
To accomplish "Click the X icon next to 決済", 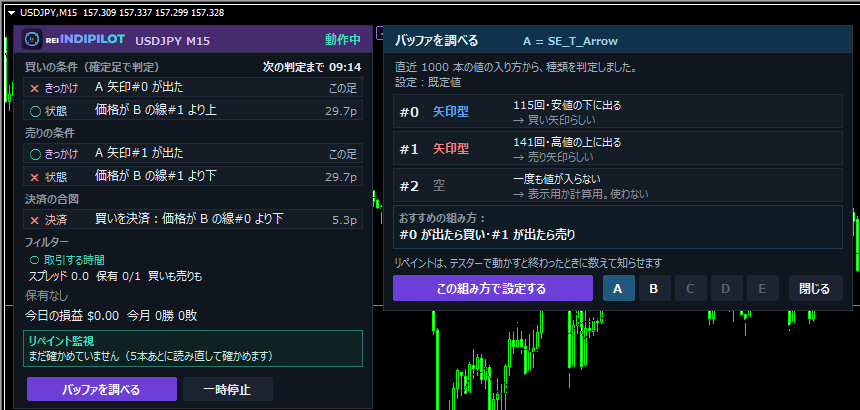I will click(x=35, y=220).
